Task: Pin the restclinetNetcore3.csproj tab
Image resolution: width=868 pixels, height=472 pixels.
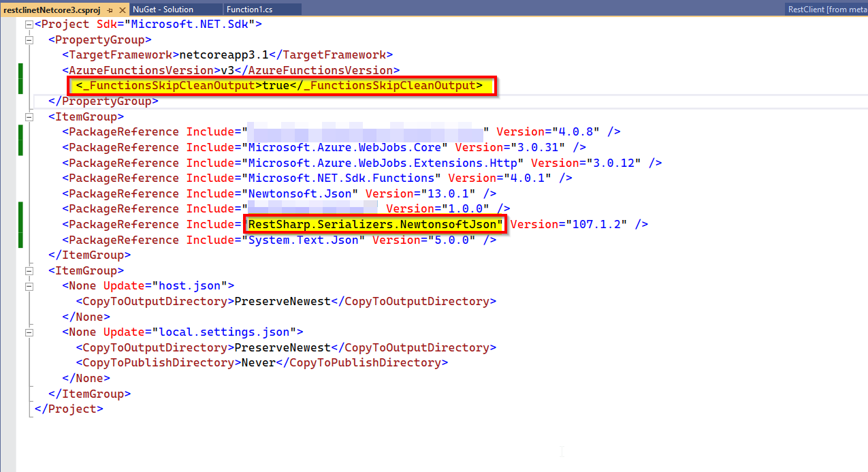Action: (x=110, y=10)
